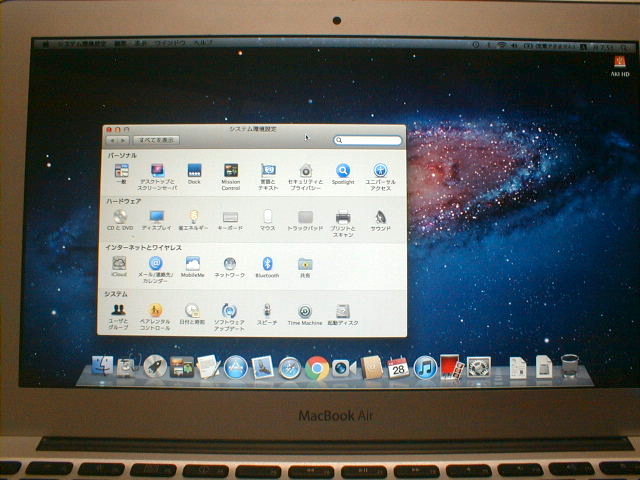Open the 表示 (View) menu

pyautogui.click(x=140, y=44)
